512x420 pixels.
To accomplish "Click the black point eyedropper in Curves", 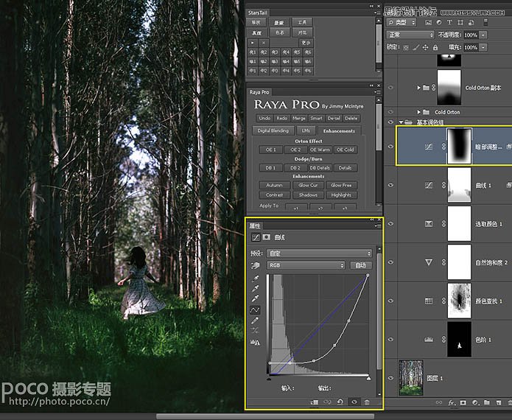I will coord(255,279).
